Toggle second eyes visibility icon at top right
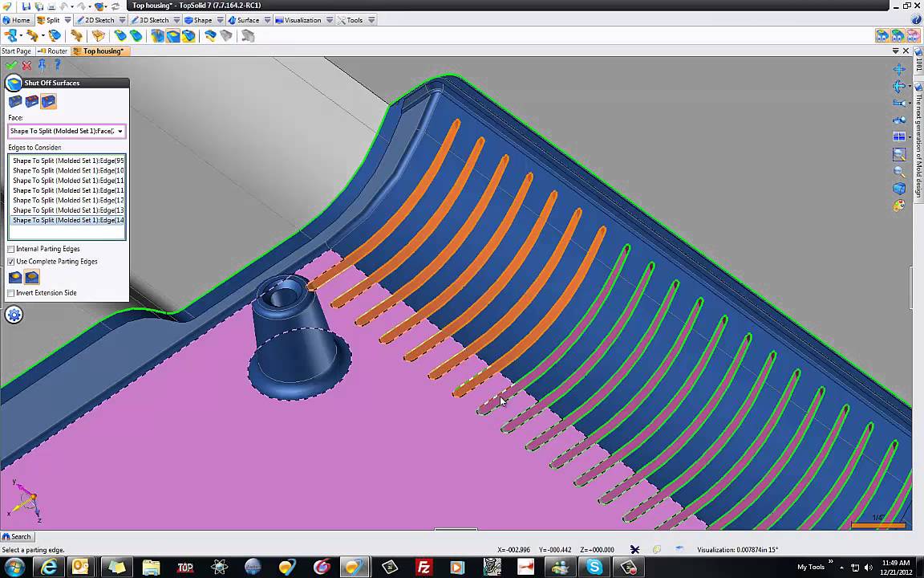The image size is (924, 578). click(x=898, y=36)
